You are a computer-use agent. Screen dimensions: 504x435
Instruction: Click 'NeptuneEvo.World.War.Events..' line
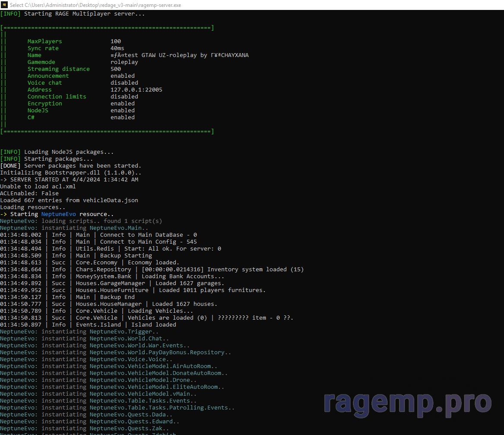pos(95,346)
